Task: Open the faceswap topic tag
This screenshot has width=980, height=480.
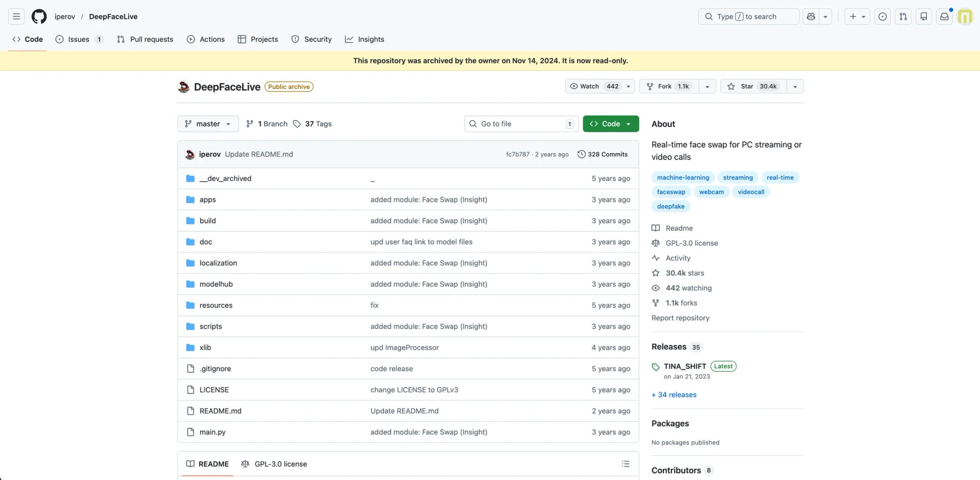Action: pyautogui.click(x=671, y=192)
